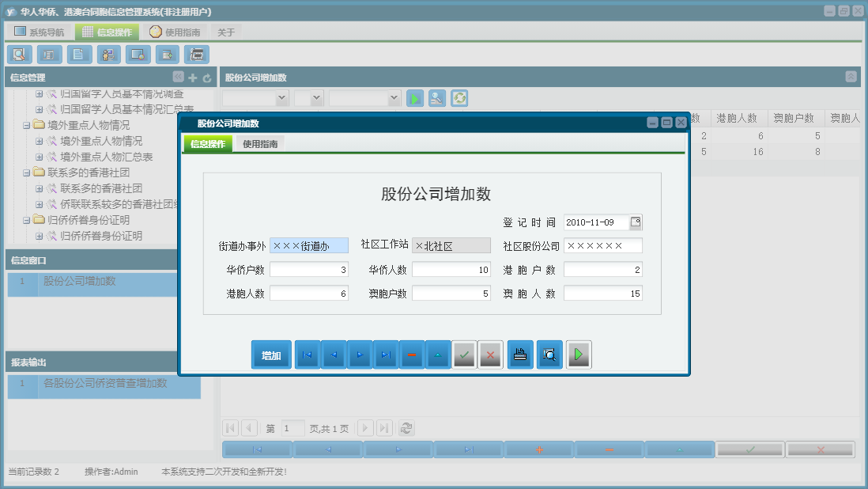Click the print preview icon next to print
This screenshot has height=489, width=868.
[549, 354]
